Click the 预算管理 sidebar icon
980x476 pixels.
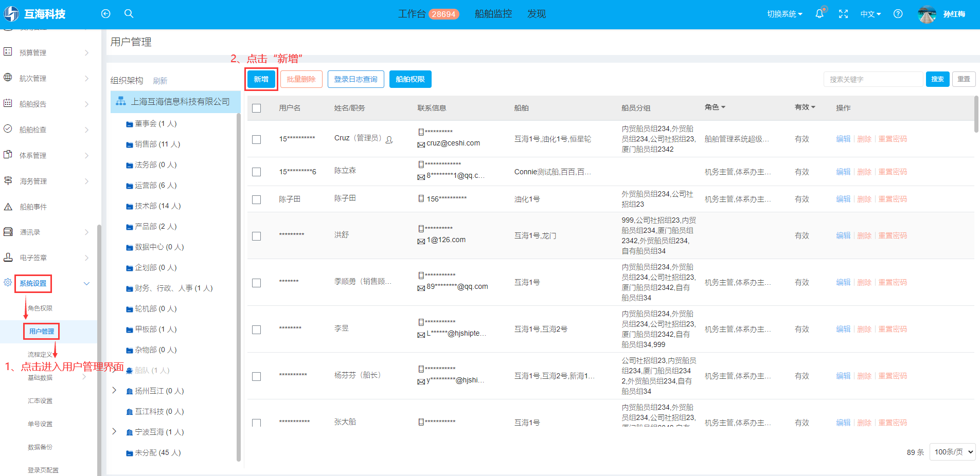pos(8,52)
